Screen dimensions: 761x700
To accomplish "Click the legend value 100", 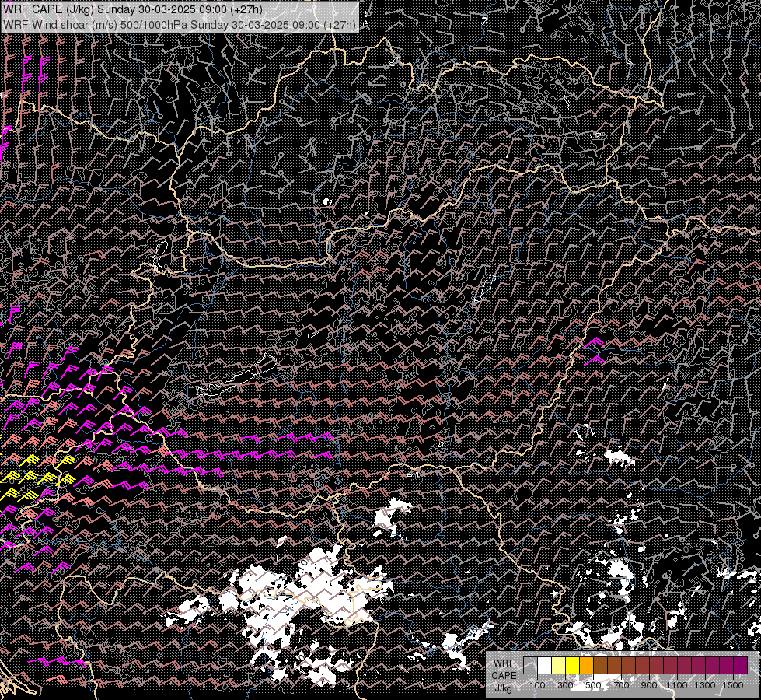I will coord(537,685).
